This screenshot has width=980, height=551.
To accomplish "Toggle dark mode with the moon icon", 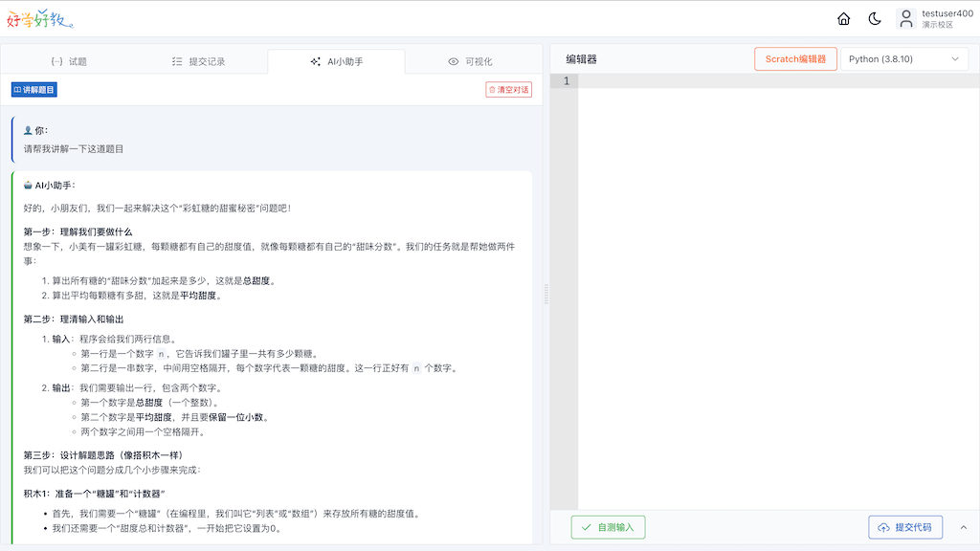I will [x=875, y=17].
